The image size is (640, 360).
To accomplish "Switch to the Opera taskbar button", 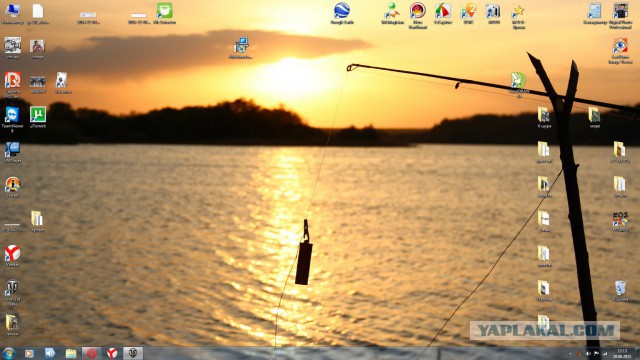I will pyautogui.click(x=91, y=353).
